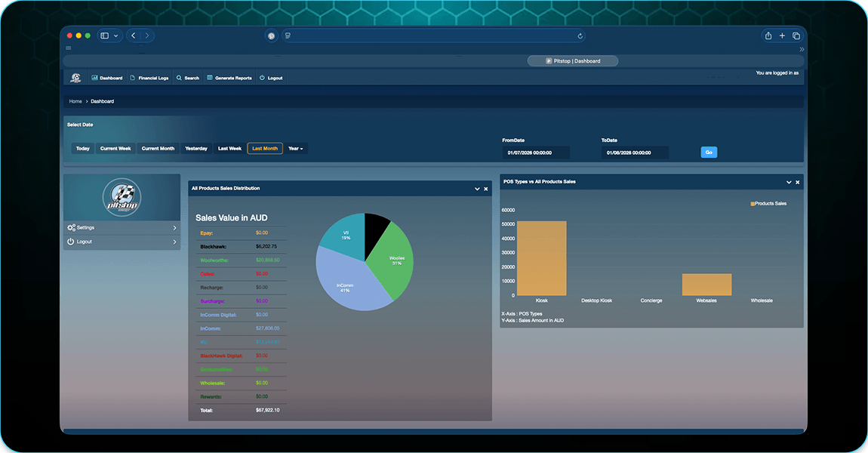Close All Products Sales Distribution panel
This screenshot has height=453, width=868.
click(486, 189)
